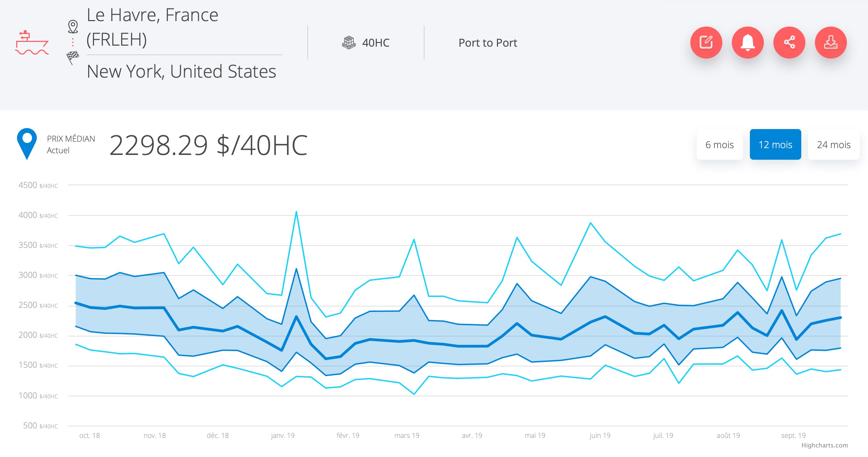Click the red share button

(789, 43)
